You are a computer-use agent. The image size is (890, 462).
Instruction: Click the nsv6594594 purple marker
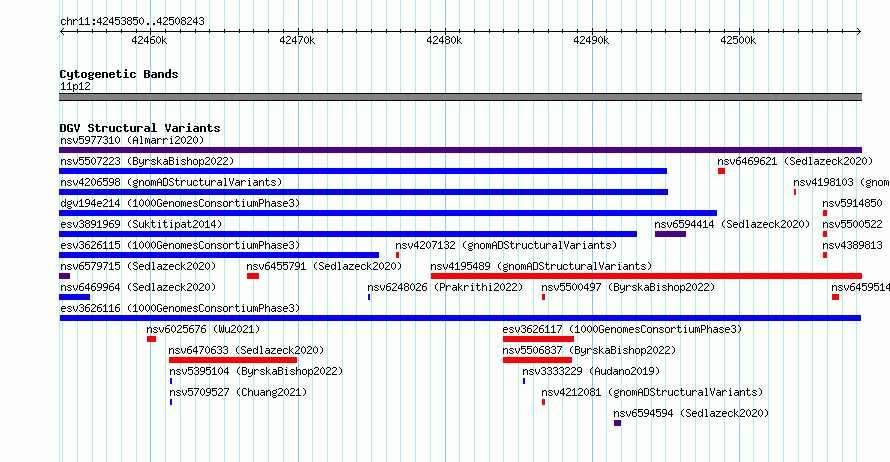coord(618,423)
